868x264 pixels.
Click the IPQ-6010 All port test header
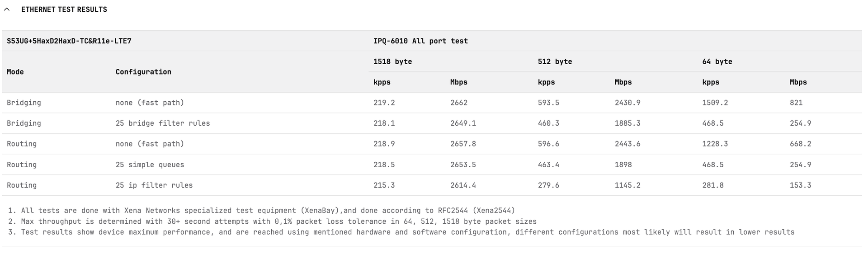click(420, 41)
